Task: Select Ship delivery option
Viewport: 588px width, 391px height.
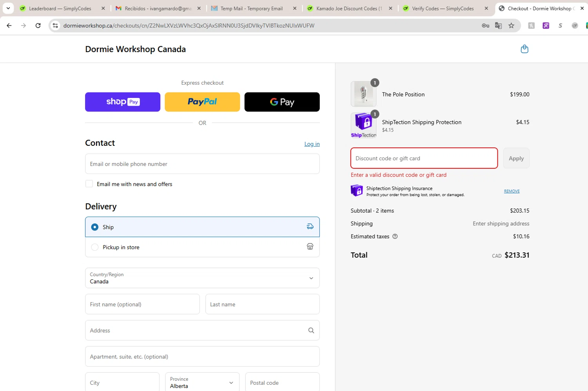Action: click(x=202, y=227)
